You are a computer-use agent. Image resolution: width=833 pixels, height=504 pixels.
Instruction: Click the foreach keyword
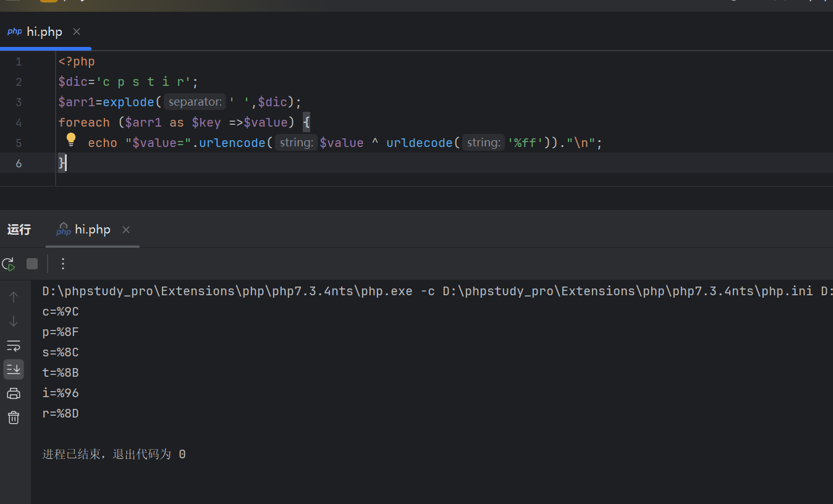(84, 122)
